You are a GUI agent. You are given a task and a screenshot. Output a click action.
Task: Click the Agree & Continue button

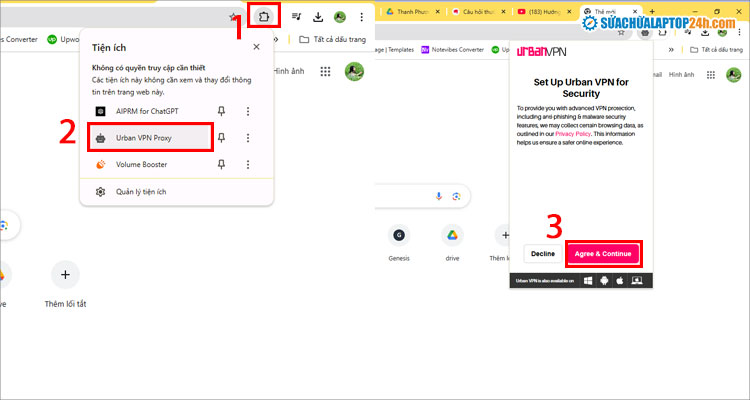point(603,254)
